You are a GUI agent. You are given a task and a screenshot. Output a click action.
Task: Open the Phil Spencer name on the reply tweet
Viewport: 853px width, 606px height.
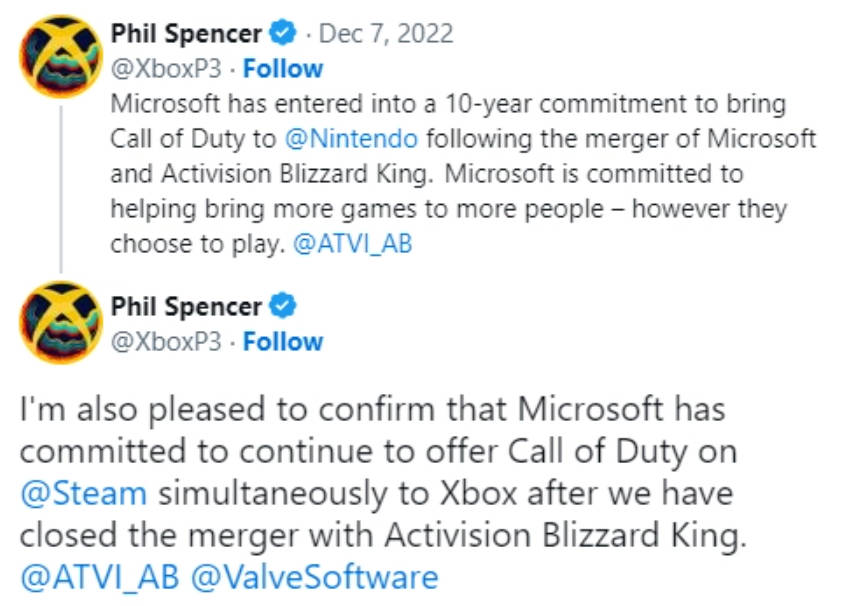click(x=187, y=307)
